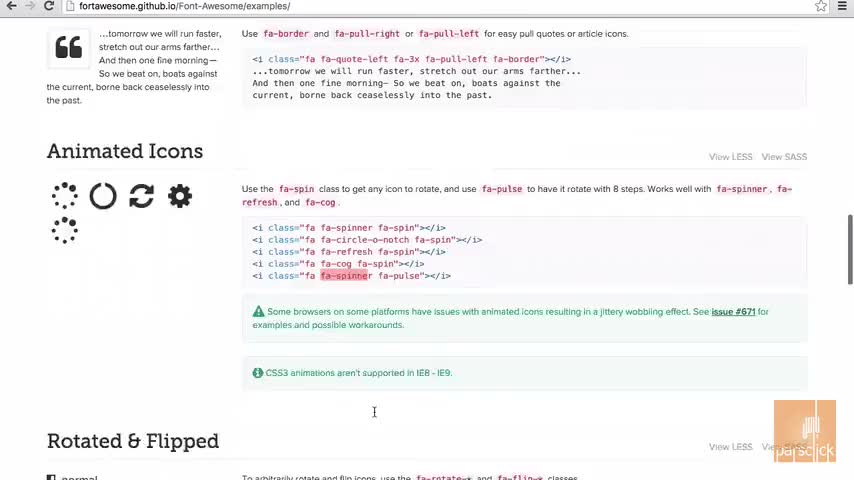Open View LESS for Rotated & Flipped
The width and height of the screenshot is (854, 480).
(730, 447)
